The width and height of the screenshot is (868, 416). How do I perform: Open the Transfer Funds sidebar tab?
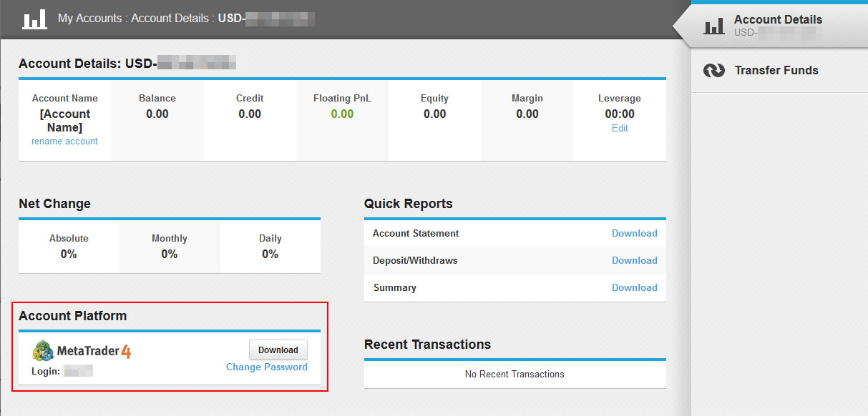point(776,71)
